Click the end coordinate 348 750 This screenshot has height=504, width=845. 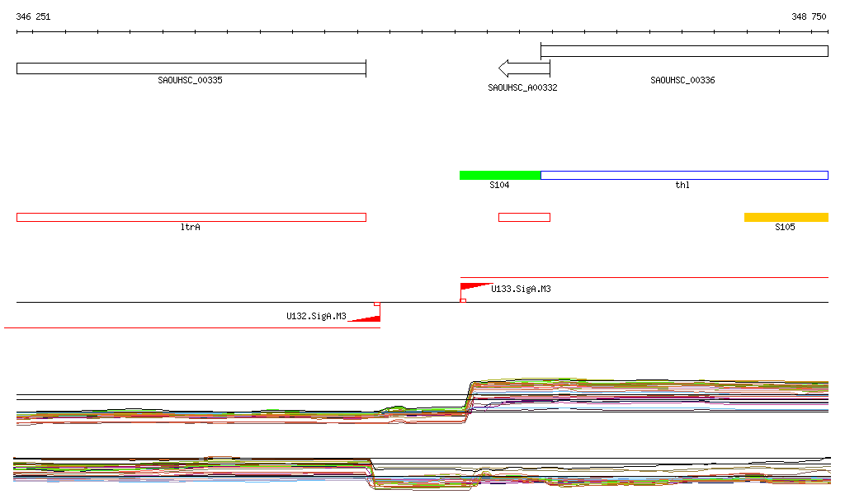coord(809,16)
